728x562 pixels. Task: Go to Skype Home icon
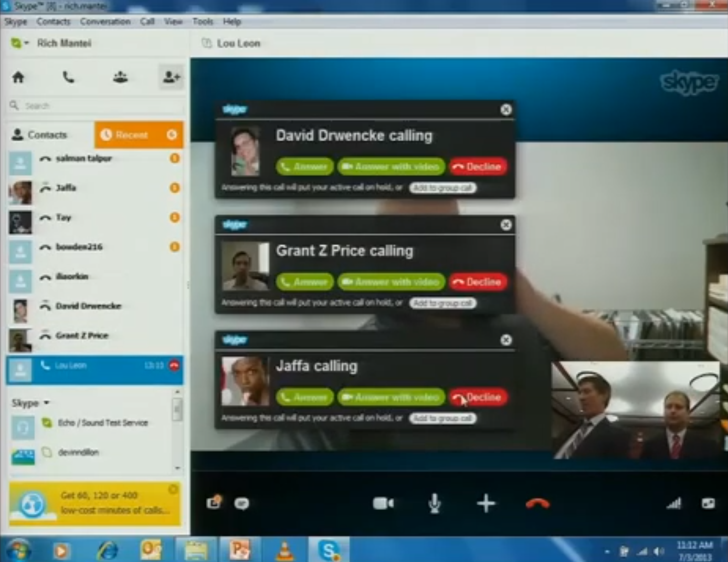click(x=18, y=78)
